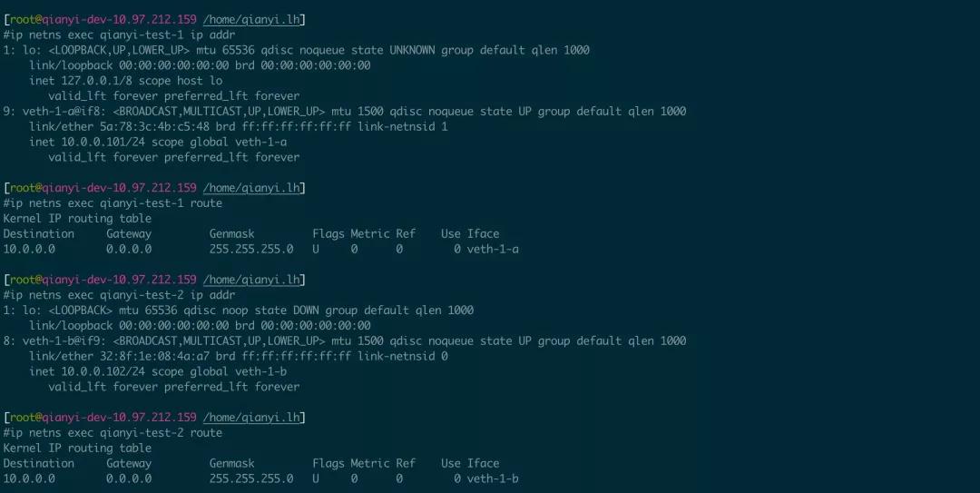Click the second /home/qianyi.lh path link
Viewport: 980px width, 493px height.
point(251,188)
